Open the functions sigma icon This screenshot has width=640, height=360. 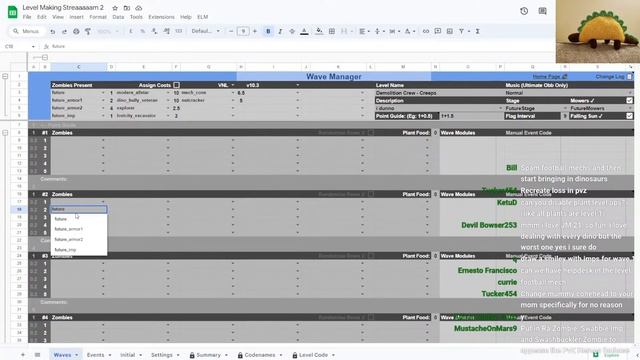[477, 31]
